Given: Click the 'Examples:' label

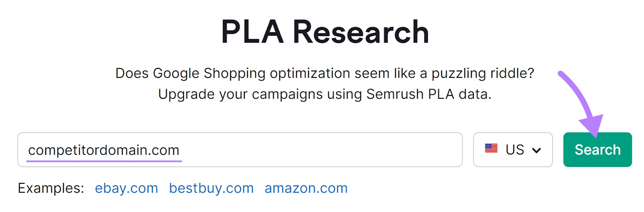Looking at the screenshot, I should tap(51, 188).
